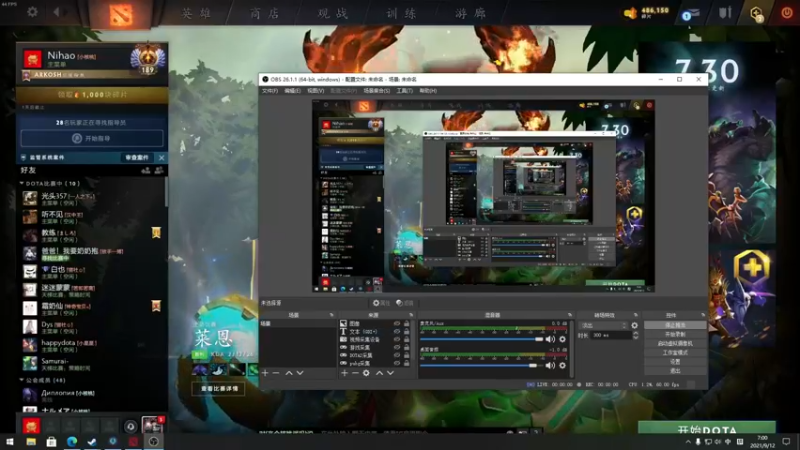The image size is (800, 450).
Task: Open the scene transition type dropdown
Action: click(x=604, y=325)
